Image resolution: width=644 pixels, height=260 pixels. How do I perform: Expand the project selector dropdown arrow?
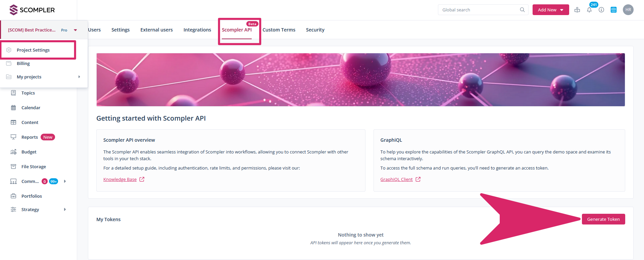coord(76,30)
